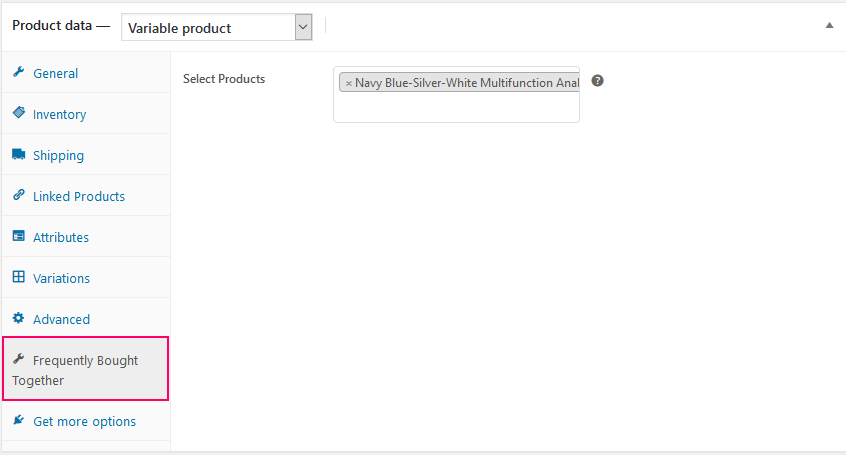Open the Linked Products tab
846x455 pixels.
(x=78, y=197)
